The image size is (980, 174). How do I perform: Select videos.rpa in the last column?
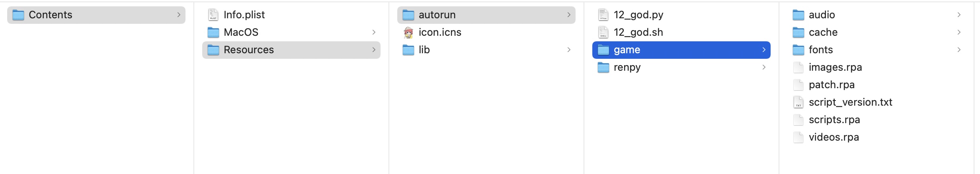click(x=834, y=137)
